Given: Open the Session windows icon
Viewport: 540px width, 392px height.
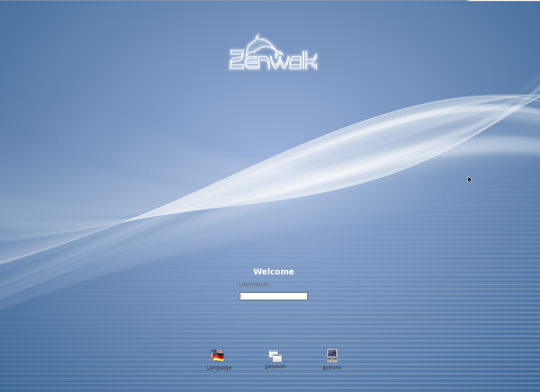Looking at the screenshot, I should coord(275,356).
